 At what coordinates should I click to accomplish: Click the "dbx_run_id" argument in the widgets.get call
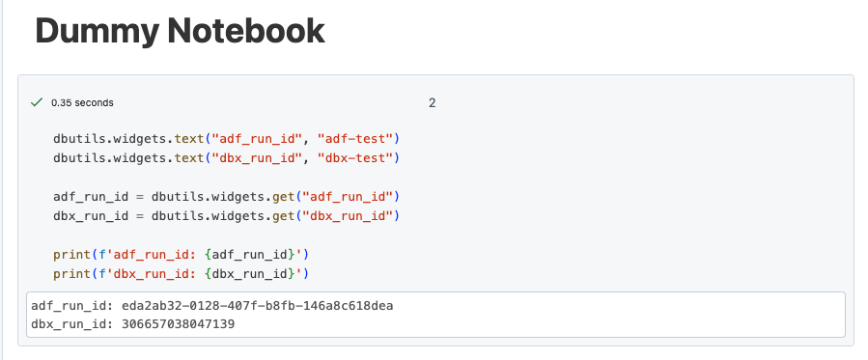(347, 215)
